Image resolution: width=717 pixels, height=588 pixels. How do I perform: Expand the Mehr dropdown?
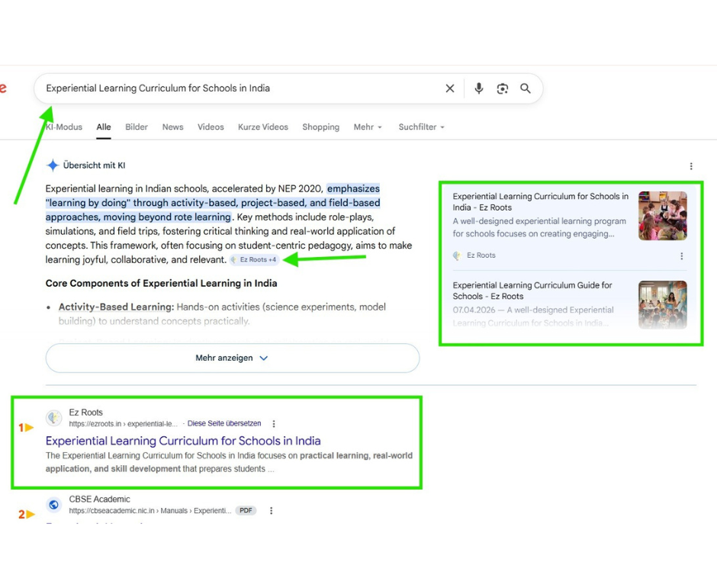click(368, 127)
